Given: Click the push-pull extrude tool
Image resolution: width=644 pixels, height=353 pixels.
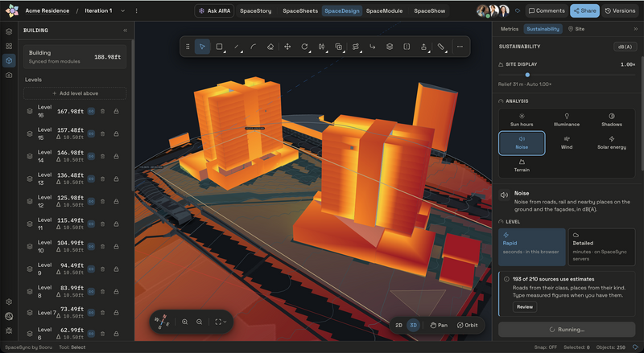Looking at the screenshot, I should coord(423,47).
